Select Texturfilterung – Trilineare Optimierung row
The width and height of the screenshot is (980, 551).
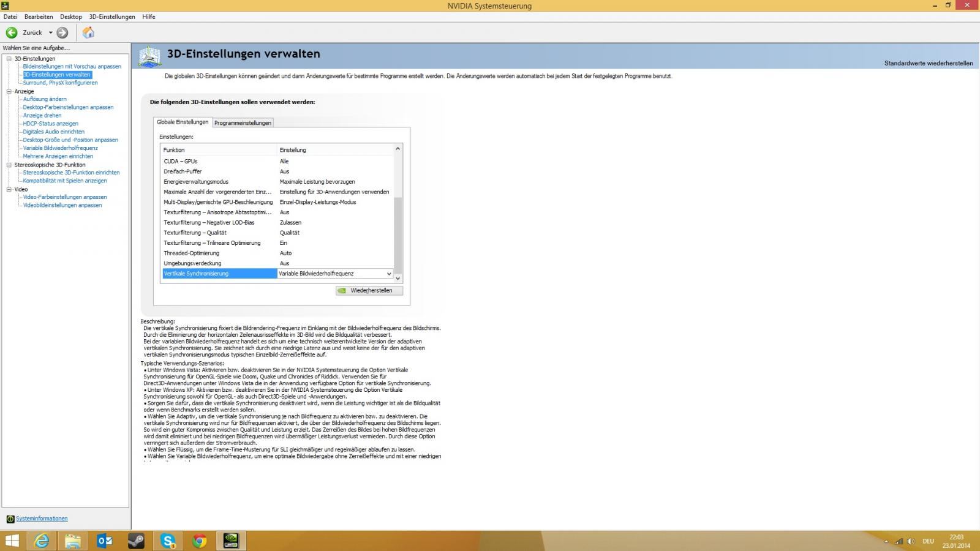point(277,243)
